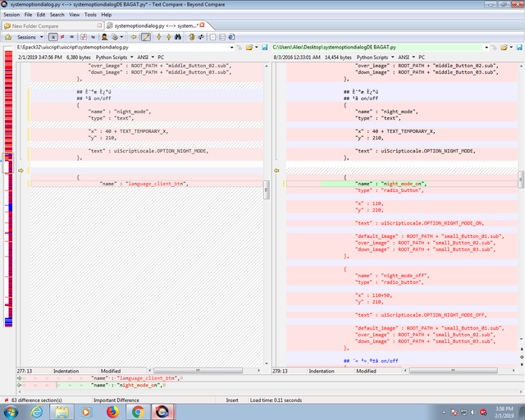
Task: Toggle Show Context toolbar button
Action: click(x=84, y=37)
